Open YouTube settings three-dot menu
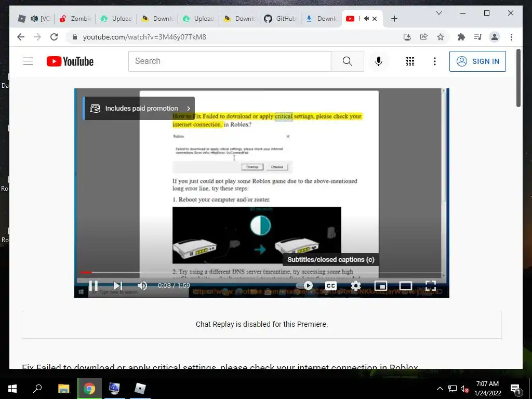Viewport: 532px width, 399px height. coord(435,61)
